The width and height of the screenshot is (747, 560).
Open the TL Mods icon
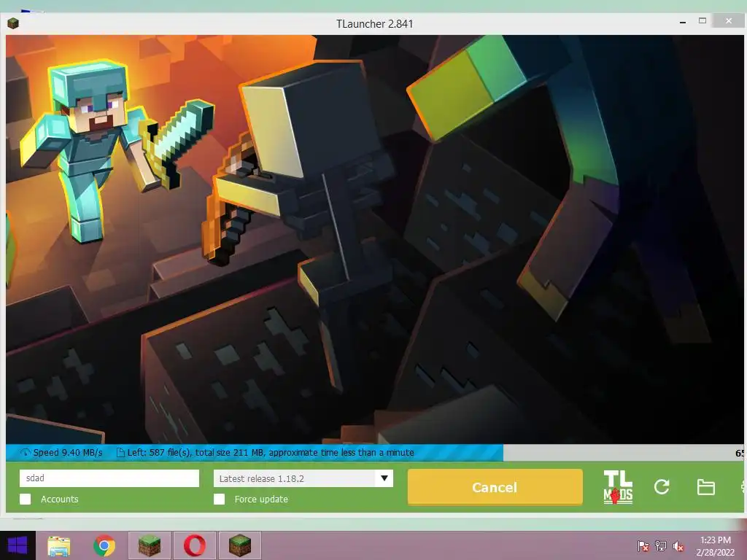pos(618,486)
